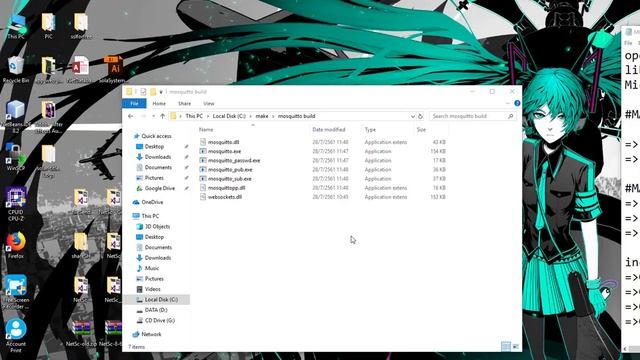Click the search magnifier icon

510,116
